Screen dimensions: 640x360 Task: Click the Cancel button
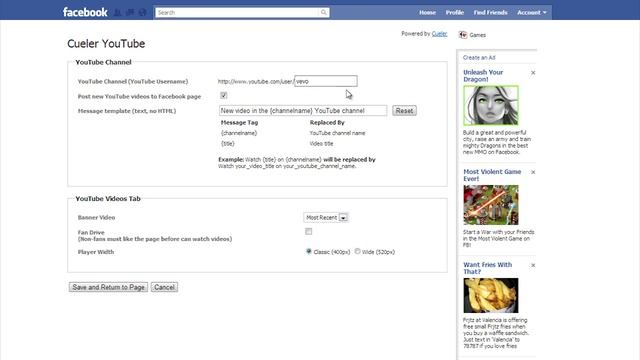click(x=164, y=287)
